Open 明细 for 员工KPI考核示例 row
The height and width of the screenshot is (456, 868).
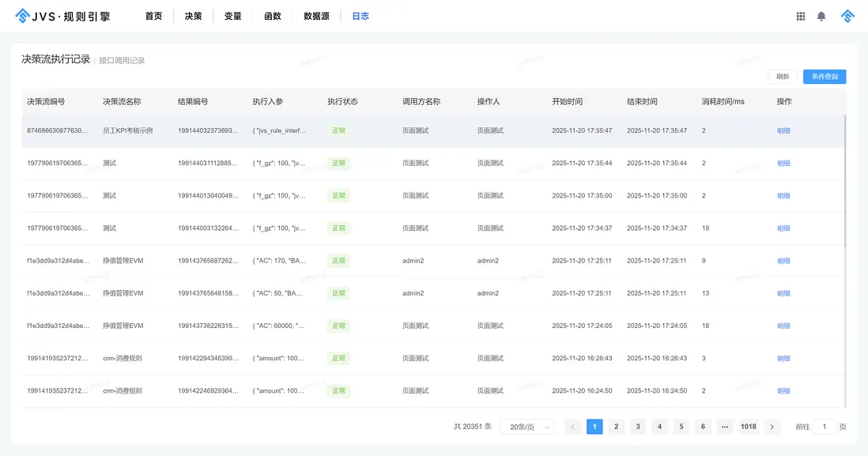783,130
